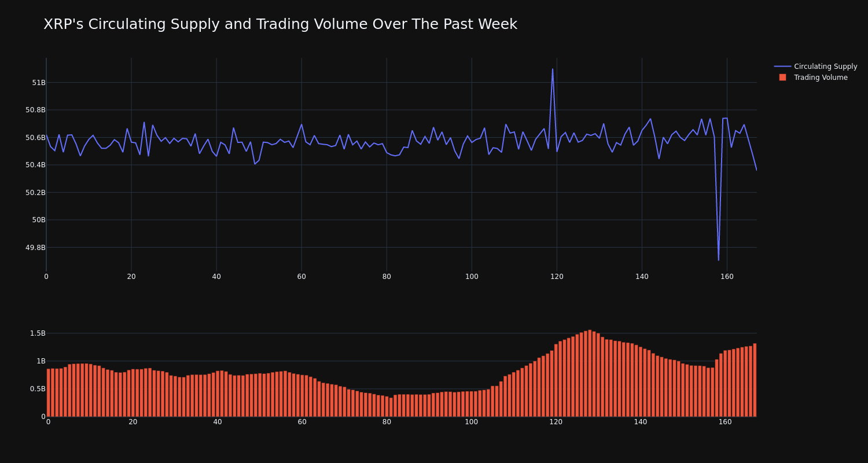This screenshot has width=868, height=463.
Task: Click the 80 tick on supply x-axis
Action: click(387, 277)
